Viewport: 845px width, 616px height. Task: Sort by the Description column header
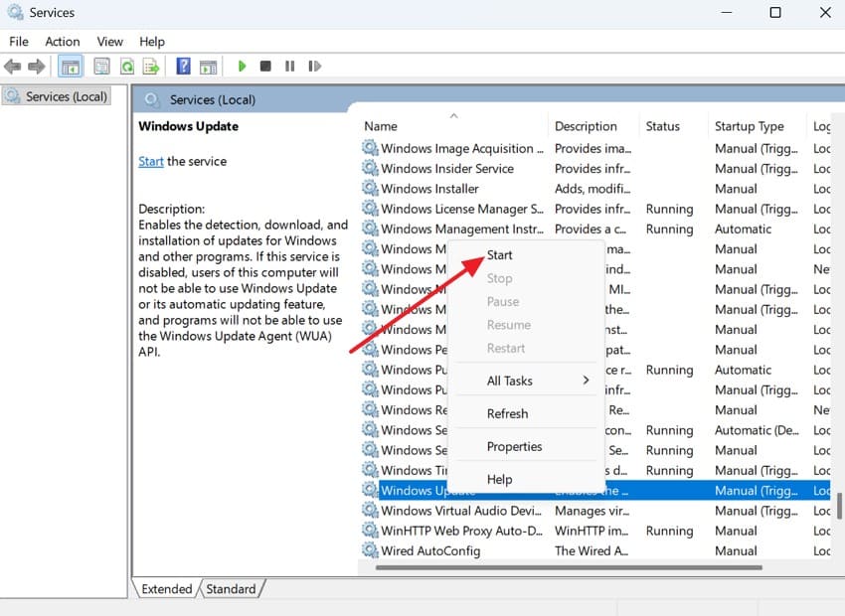(593, 126)
